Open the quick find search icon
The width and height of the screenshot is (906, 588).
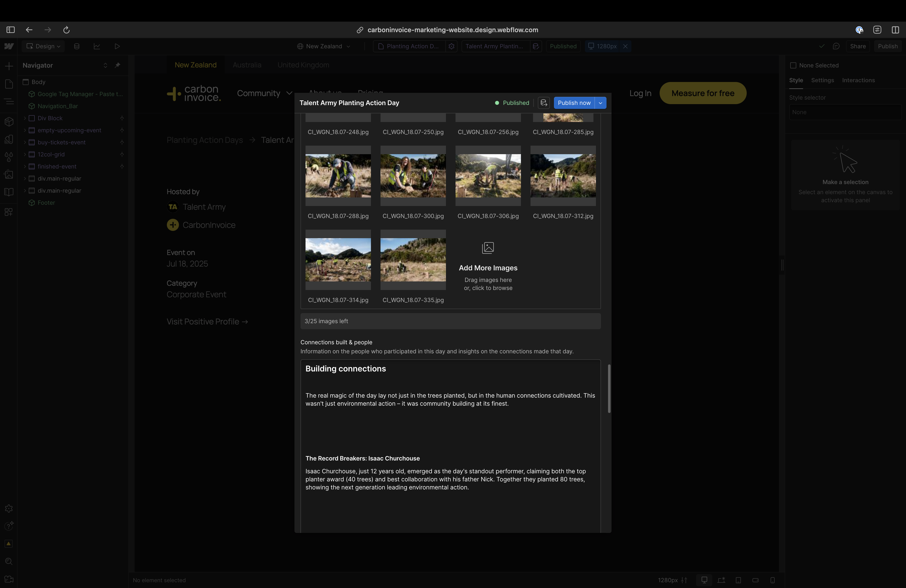[9, 561]
